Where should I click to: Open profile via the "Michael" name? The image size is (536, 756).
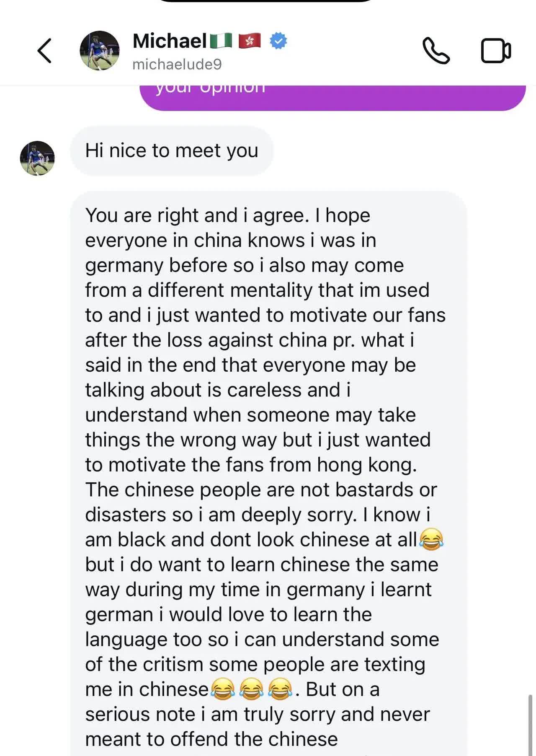click(x=169, y=41)
